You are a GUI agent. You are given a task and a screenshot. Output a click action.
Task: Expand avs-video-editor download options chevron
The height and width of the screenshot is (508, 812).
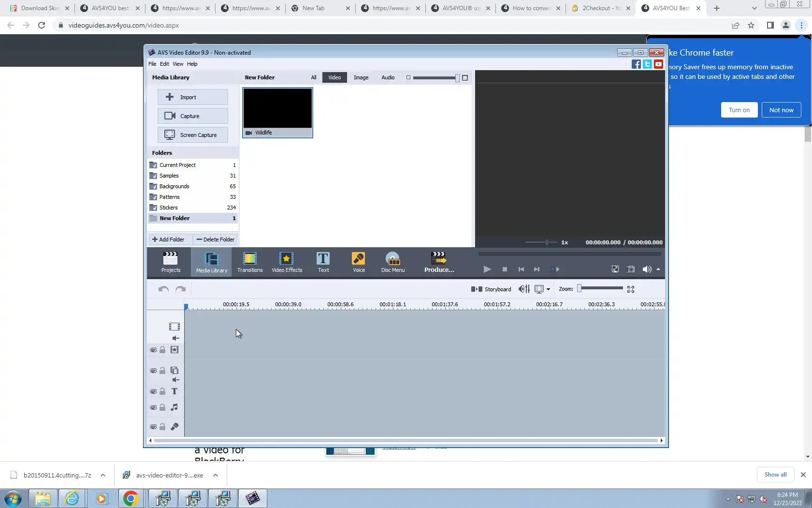(x=216, y=475)
